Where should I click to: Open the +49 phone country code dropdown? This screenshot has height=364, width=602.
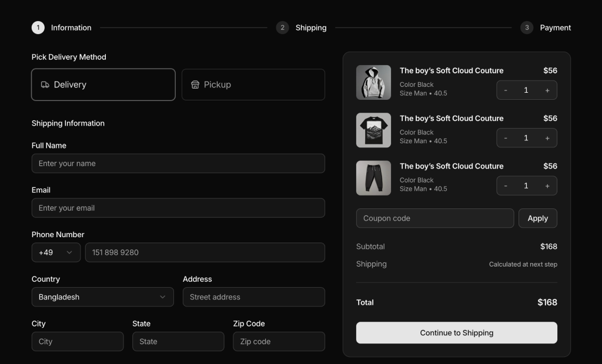point(56,252)
